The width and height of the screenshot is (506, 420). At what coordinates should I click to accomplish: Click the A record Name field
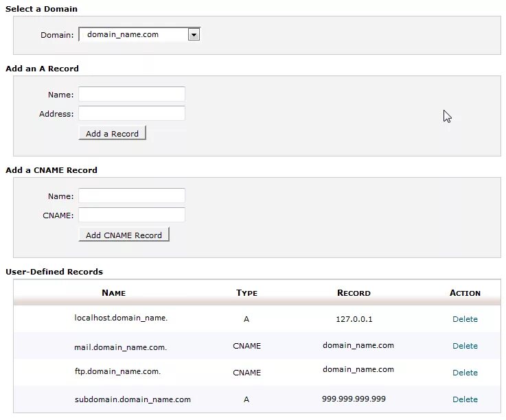click(x=132, y=94)
